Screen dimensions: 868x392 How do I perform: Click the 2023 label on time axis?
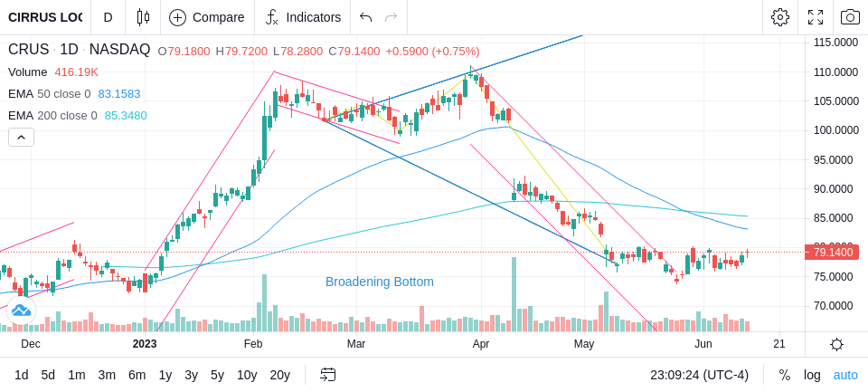point(145,344)
